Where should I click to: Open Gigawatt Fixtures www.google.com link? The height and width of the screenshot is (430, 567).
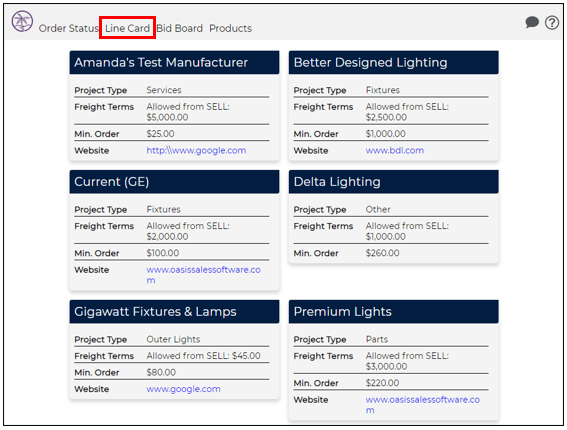(183, 389)
